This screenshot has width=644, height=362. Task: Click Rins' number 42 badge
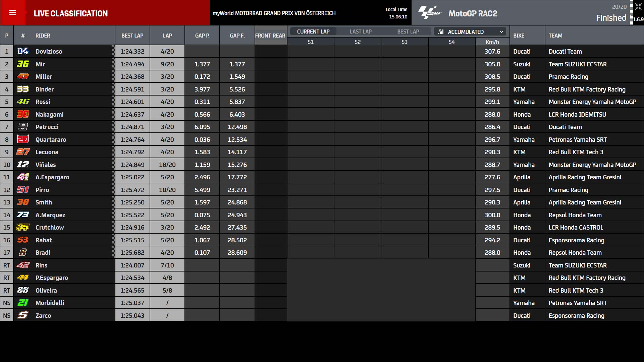[x=23, y=265]
